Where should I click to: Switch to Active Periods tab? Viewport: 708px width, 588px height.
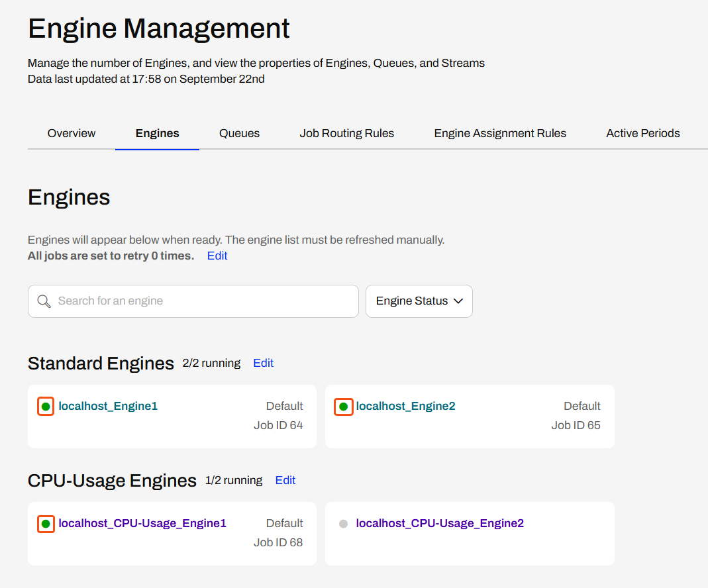pyautogui.click(x=643, y=133)
